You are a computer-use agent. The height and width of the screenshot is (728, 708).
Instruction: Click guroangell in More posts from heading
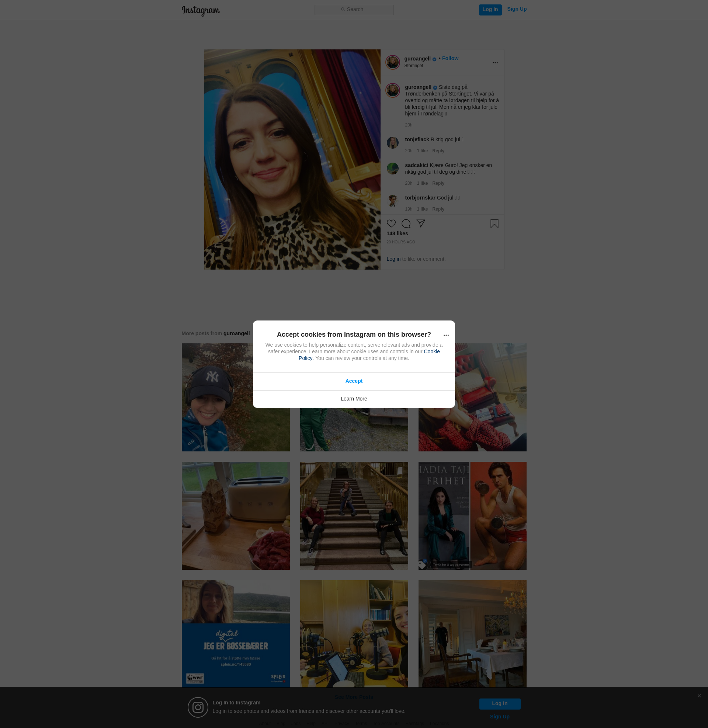236,333
